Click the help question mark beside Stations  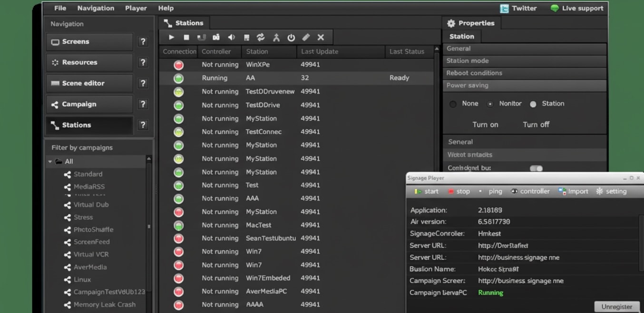(x=143, y=125)
